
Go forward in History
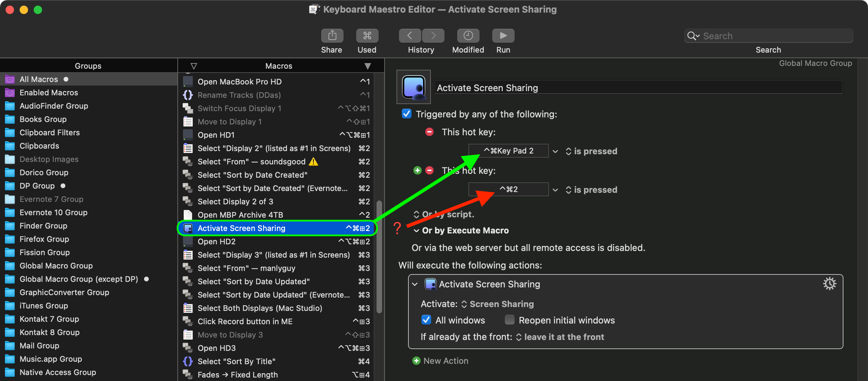[433, 36]
